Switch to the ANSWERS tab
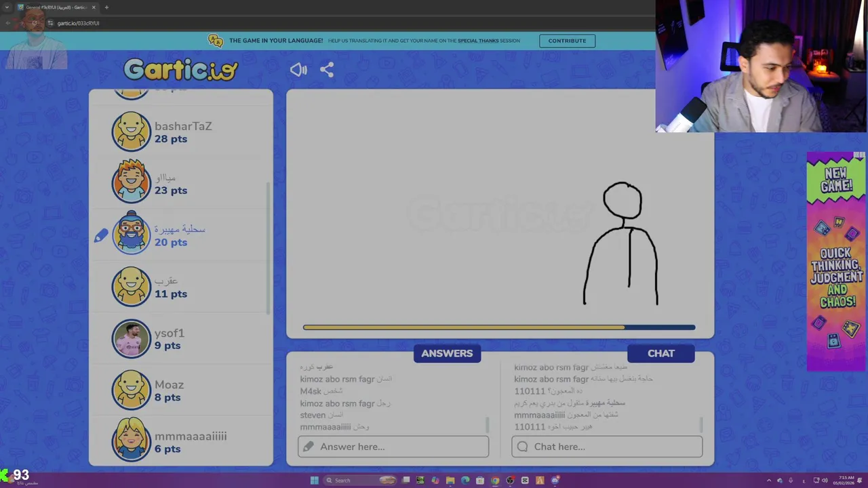Viewport: 868px width, 488px height. [x=447, y=353]
